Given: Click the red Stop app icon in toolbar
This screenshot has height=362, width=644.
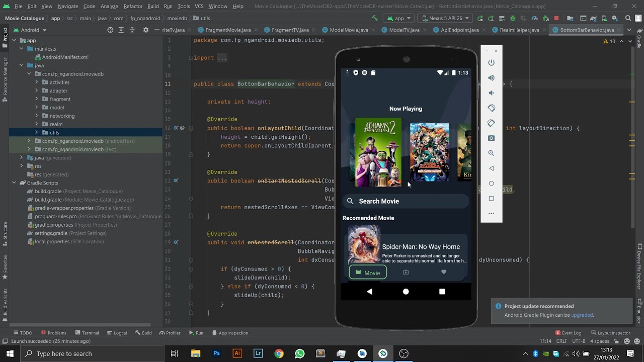Looking at the screenshot, I should 556,18.
